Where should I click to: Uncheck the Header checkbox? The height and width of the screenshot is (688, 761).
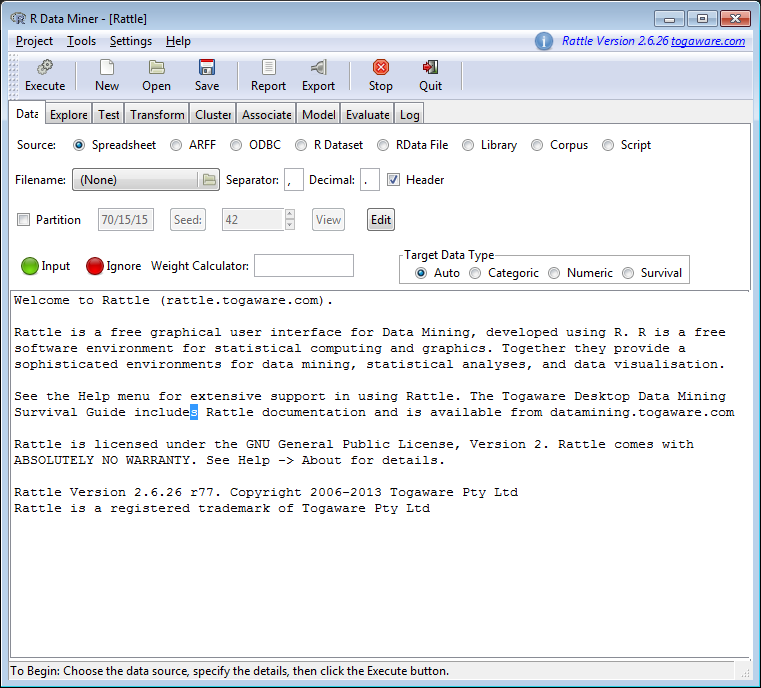pyautogui.click(x=394, y=180)
